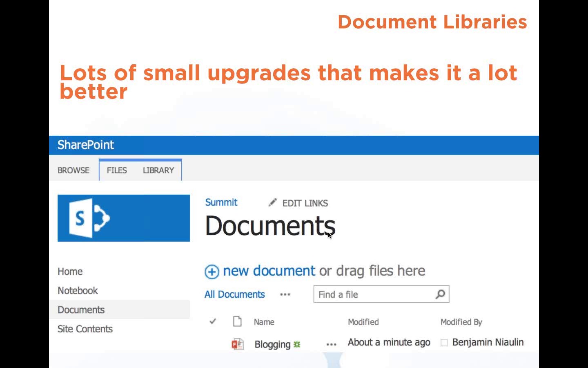Open Notebook in left navigation
The width and height of the screenshot is (588, 368).
(x=78, y=291)
